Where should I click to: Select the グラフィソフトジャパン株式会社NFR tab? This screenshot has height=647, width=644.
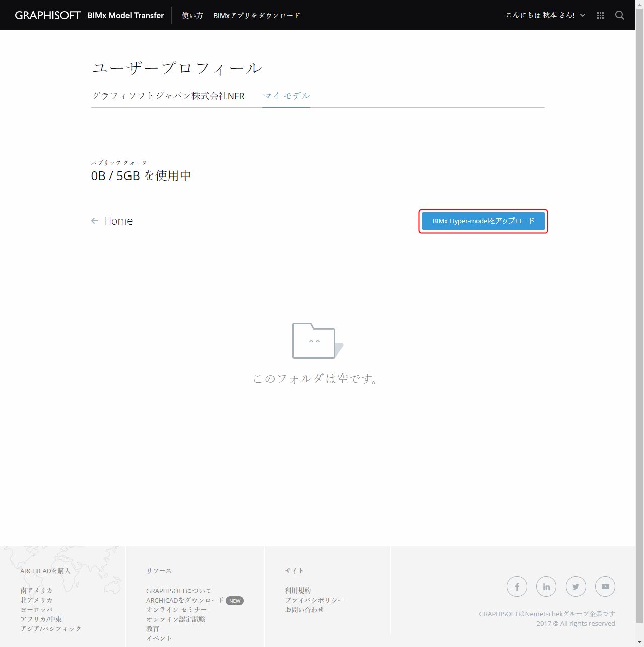tap(168, 96)
